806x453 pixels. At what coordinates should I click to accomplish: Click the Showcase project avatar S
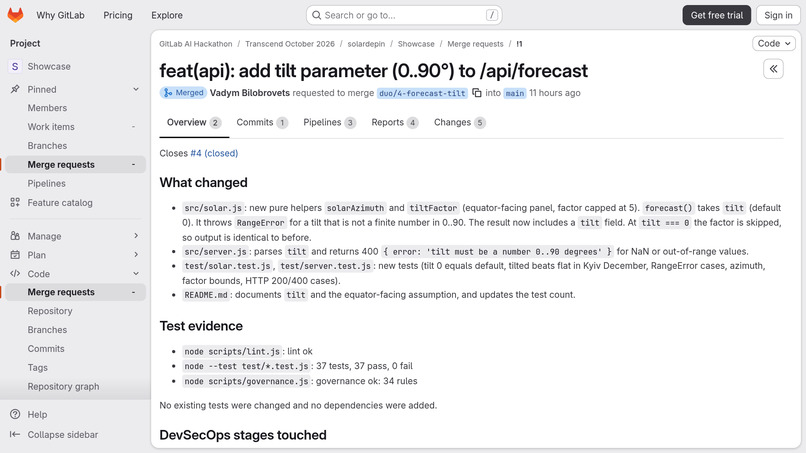(x=15, y=66)
